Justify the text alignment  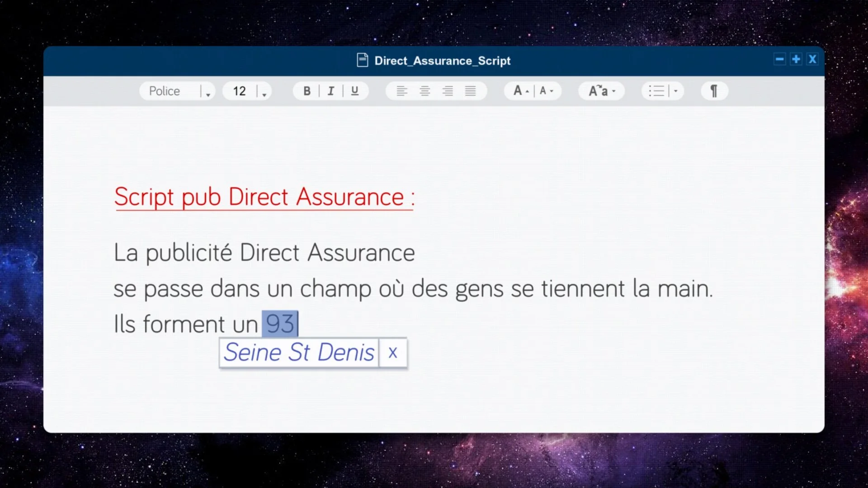click(x=471, y=91)
